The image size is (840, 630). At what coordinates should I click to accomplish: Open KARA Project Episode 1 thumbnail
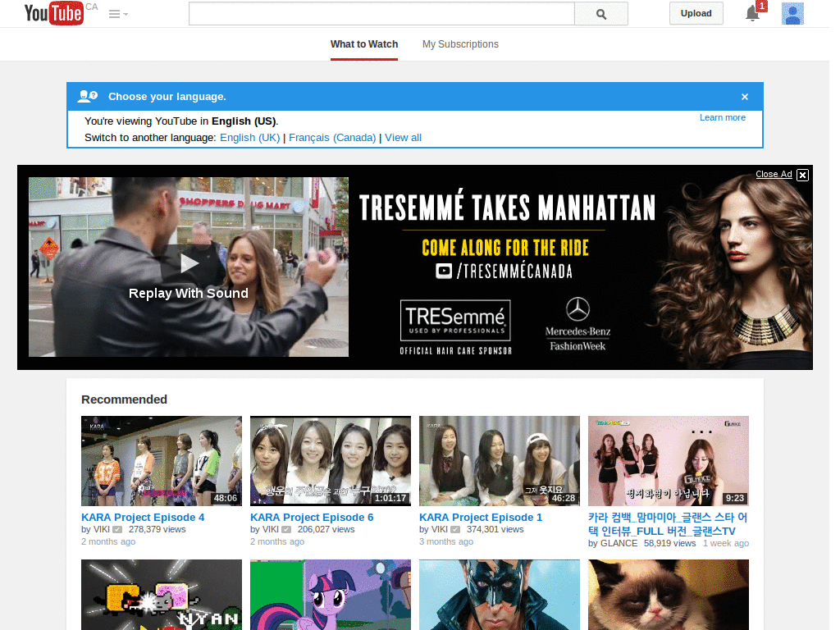click(x=500, y=461)
